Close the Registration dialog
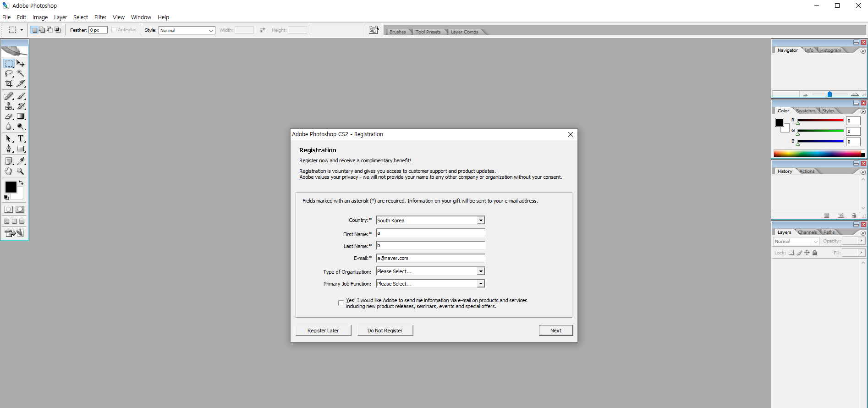The image size is (868, 408). tap(571, 134)
